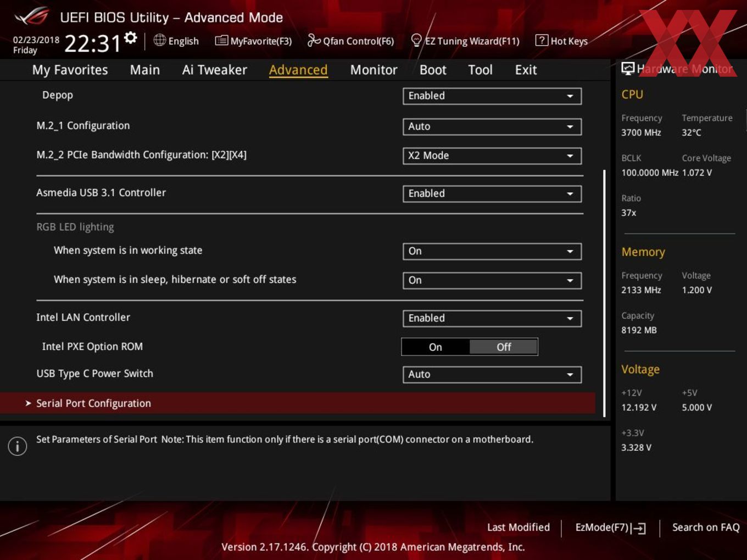Select sleep, hibernate or soft off label
Screen dimensions: 747x560
(x=175, y=279)
